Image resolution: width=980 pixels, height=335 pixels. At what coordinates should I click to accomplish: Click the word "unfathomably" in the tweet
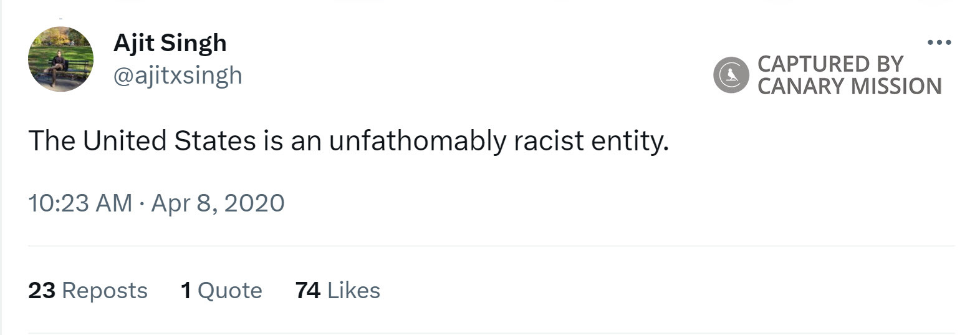pos(418,141)
